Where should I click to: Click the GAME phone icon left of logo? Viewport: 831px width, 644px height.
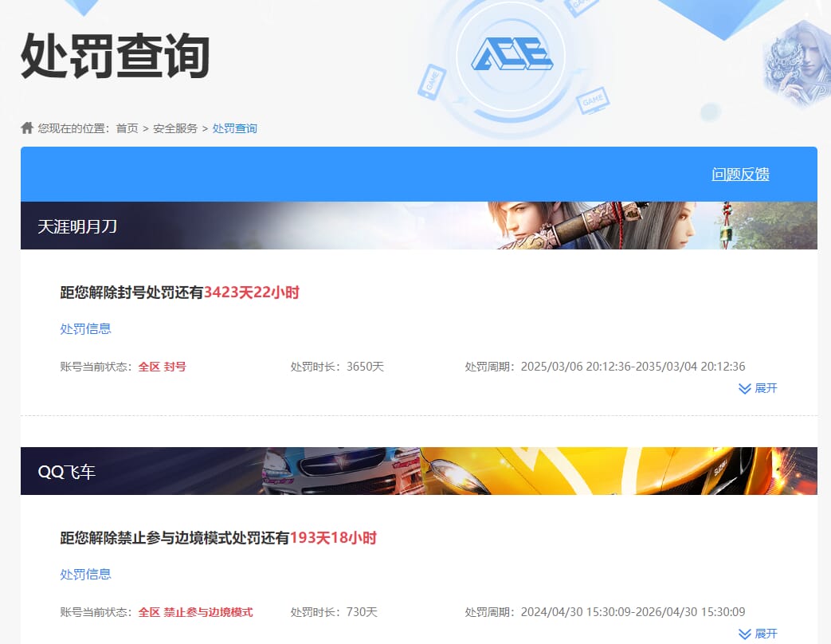tap(431, 81)
